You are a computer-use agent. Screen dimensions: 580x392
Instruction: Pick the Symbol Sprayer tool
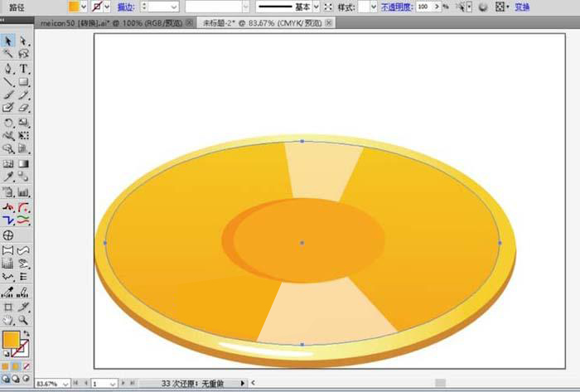8,191
